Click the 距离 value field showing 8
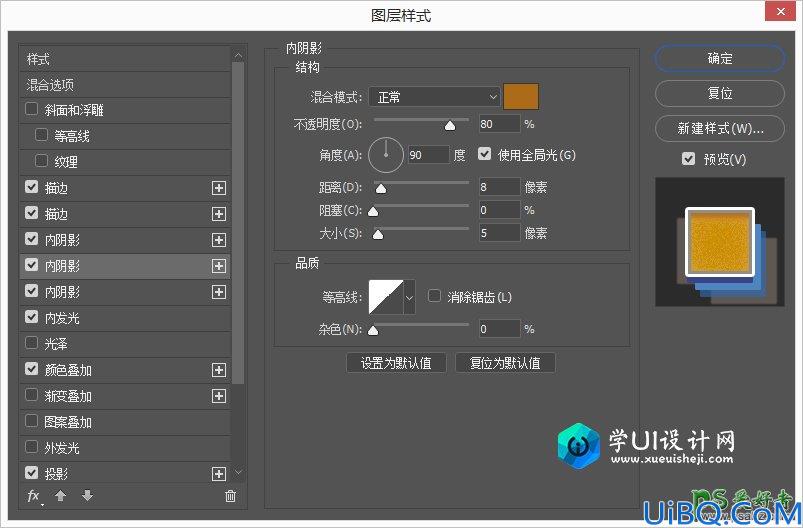This screenshot has width=803, height=528. pyautogui.click(x=499, y=187)
